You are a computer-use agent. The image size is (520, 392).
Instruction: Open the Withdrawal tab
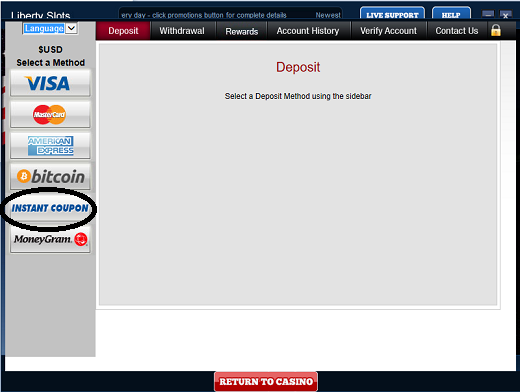point(182,31)
